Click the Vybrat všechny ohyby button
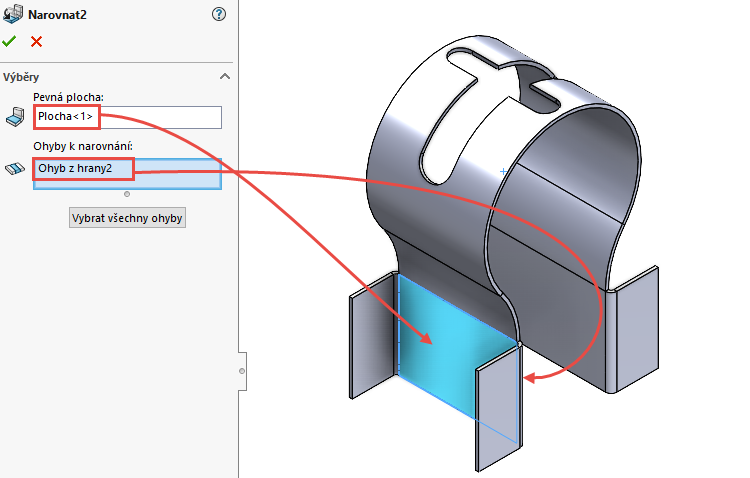This screenshot has height=478, width=750. point(127,218)
